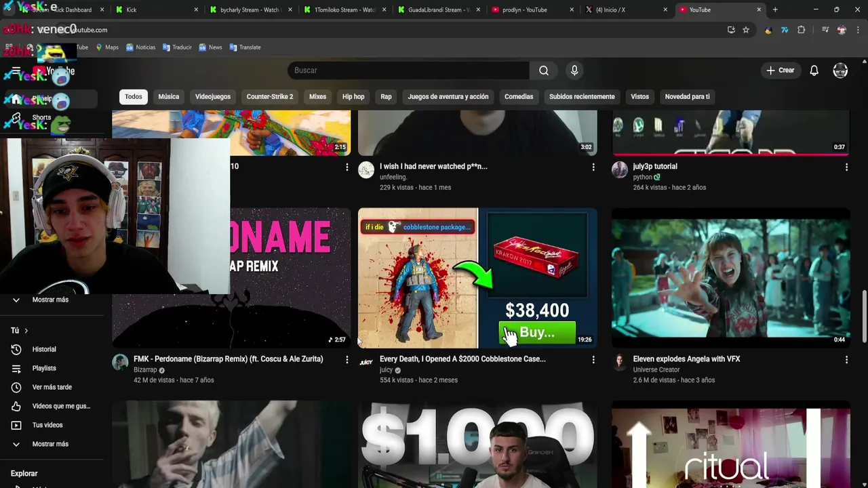This screenshot has width=868, height=488.
Task: Open options for Cobblestone Case video
Action: click(x=593, y=359)
